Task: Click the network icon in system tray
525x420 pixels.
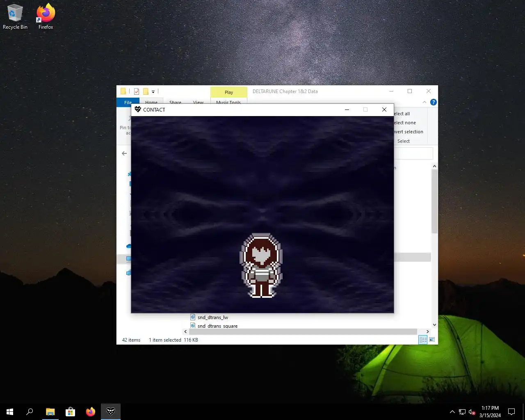Action: (462, 412)
